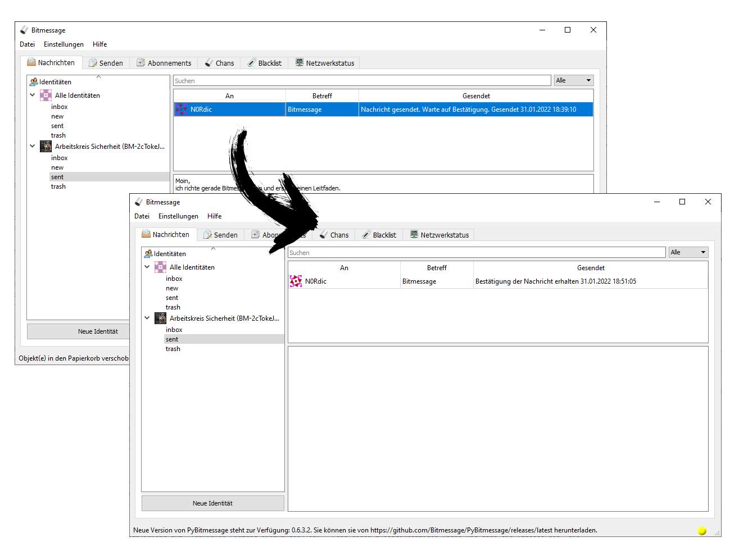Select trash under Alle Identitäten, back window
739x560 pixels.
tap(58, 135)
